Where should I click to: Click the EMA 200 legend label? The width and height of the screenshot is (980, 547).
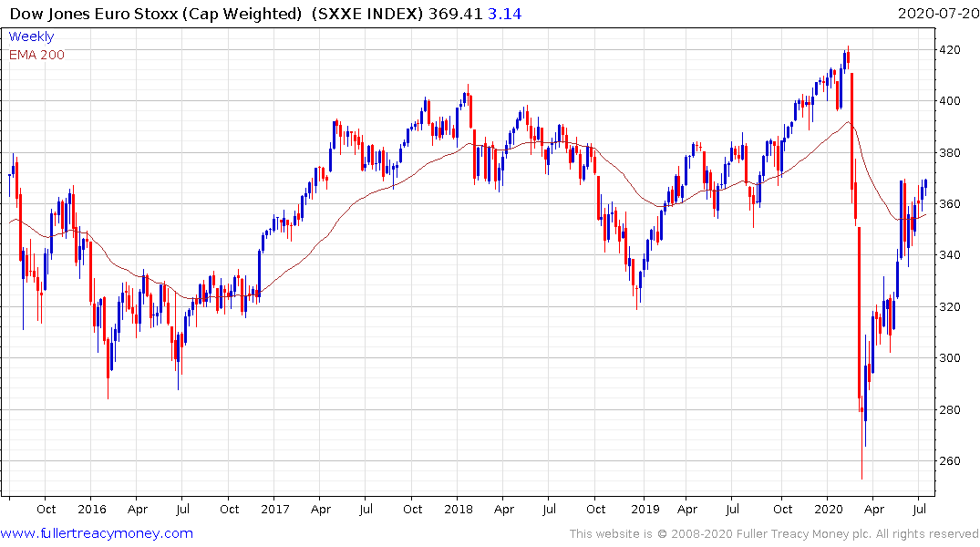click(x=36, y=55)
